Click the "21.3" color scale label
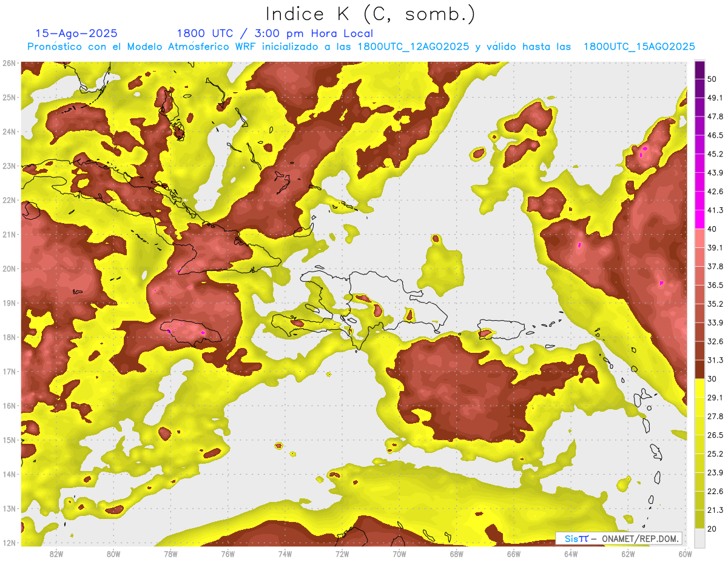728x562 pixels. 715,510
